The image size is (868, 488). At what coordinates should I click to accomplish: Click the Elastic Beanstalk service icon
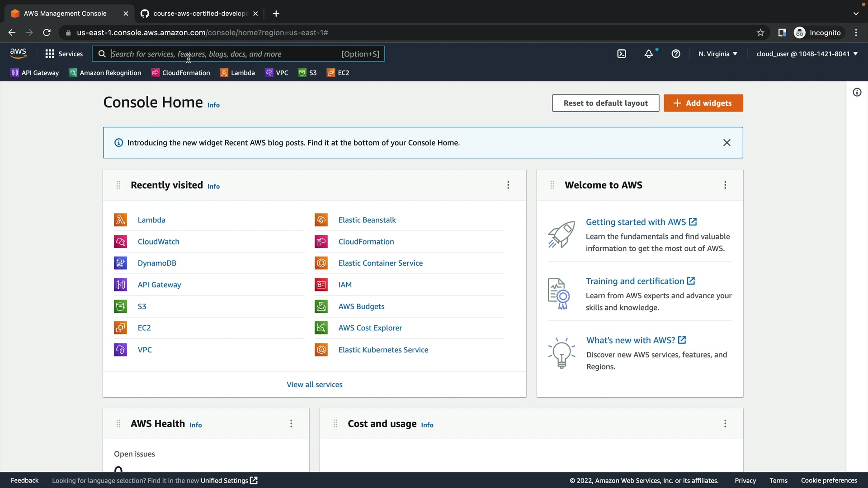[321, 220]
